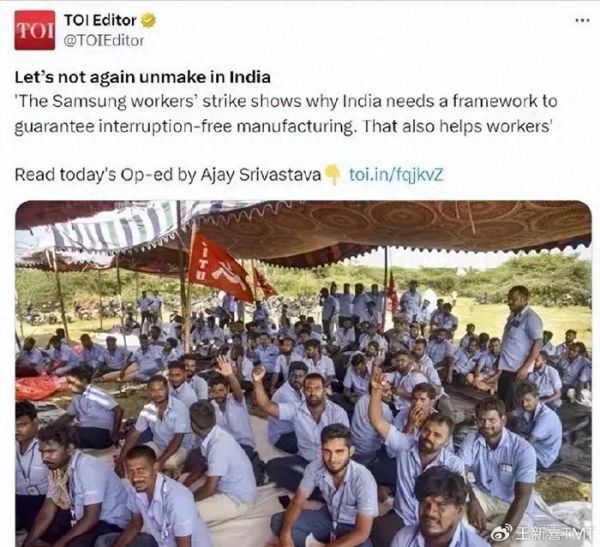Click the @TOIEditor handle

pyautogui.click(x=103, y=41)
